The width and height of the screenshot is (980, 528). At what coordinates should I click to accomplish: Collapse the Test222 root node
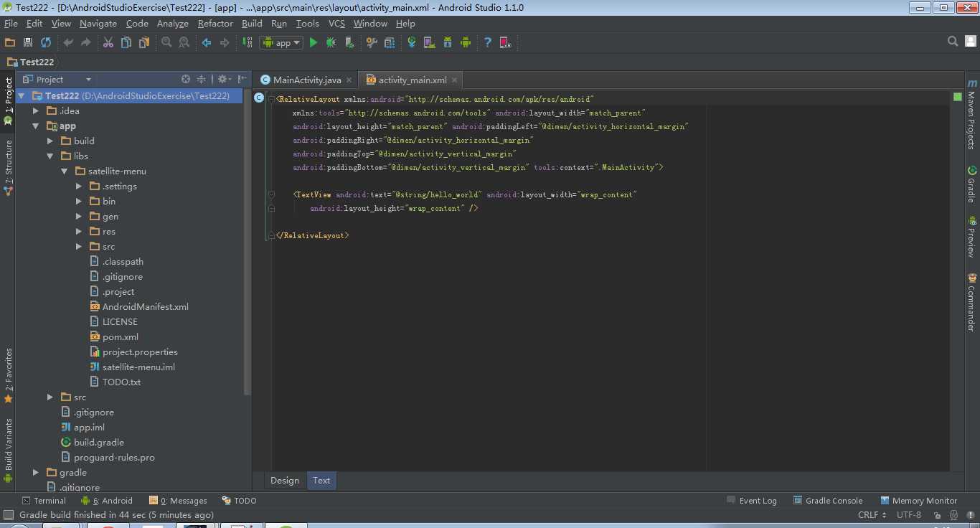(22, 95)
